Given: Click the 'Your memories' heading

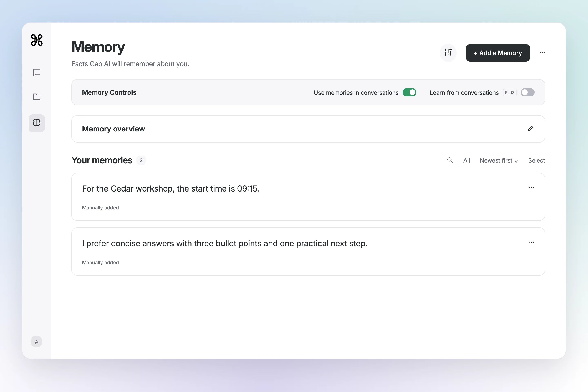Looking at the screenshot, I should 102,160.
